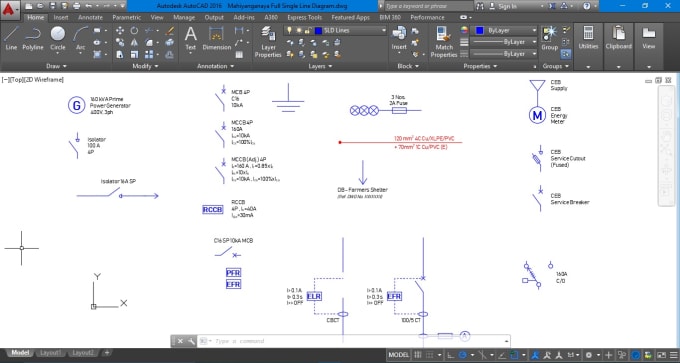
Task: Toggle the MODEL space status button
Action: point(399,355)
